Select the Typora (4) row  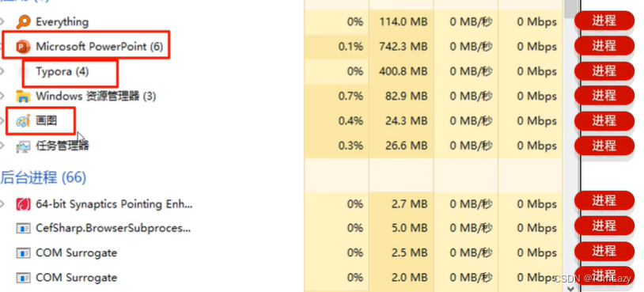(x=281, y=71)
